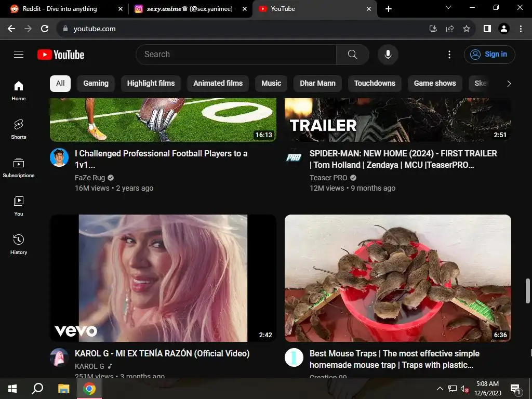Go to the YouTube logo home link
The height and width of the screenshot is (399, 532).
(61, 55)
